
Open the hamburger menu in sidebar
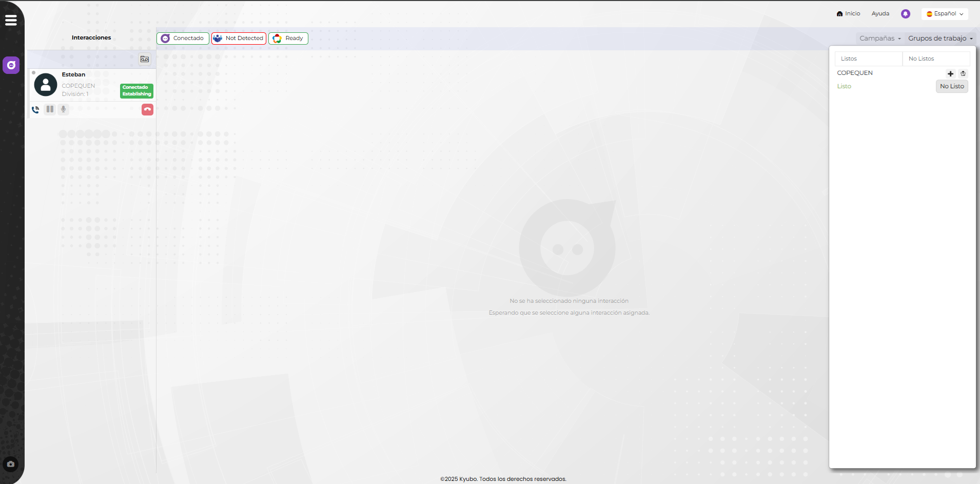(11, 20)
